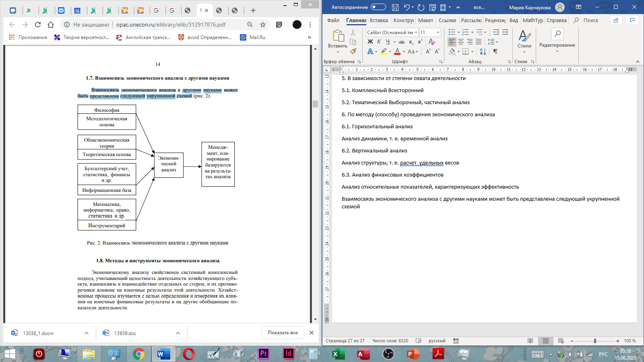644x362 pixels.
Task: Click the increase indent icon
Action: click(x=505, y=32)
